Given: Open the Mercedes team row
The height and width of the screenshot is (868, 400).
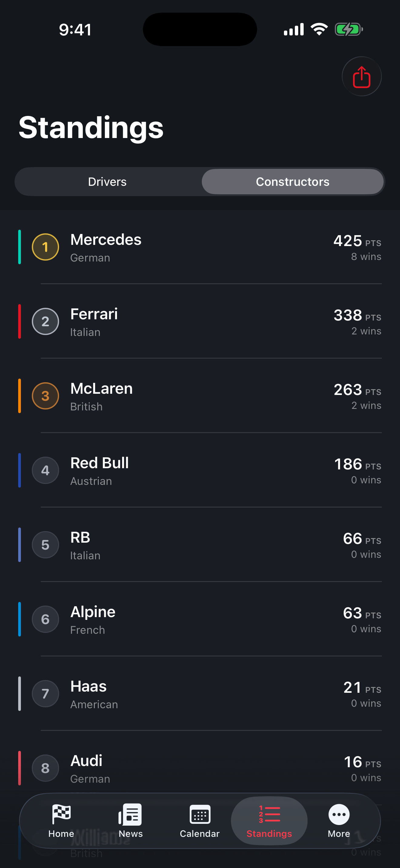Looking at the screenshot, I should pos(200,247).
